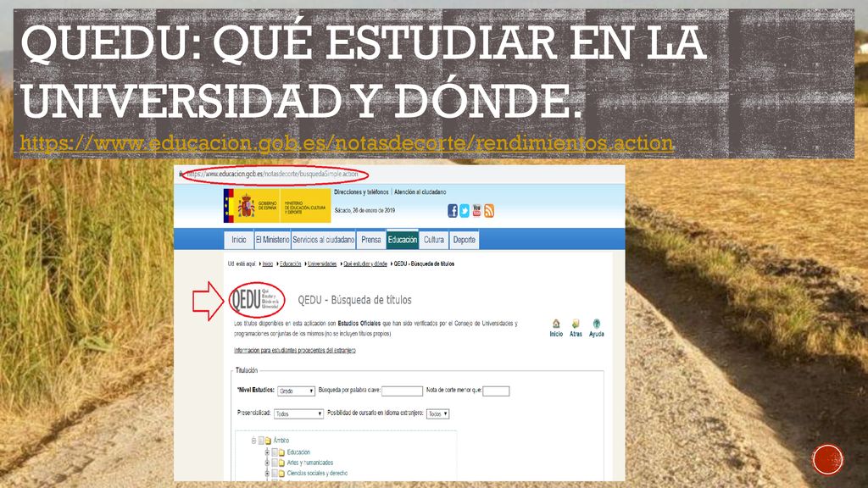Open the Prensa menu tab
This screenshot has height=488, width=868.
point(371,240)
